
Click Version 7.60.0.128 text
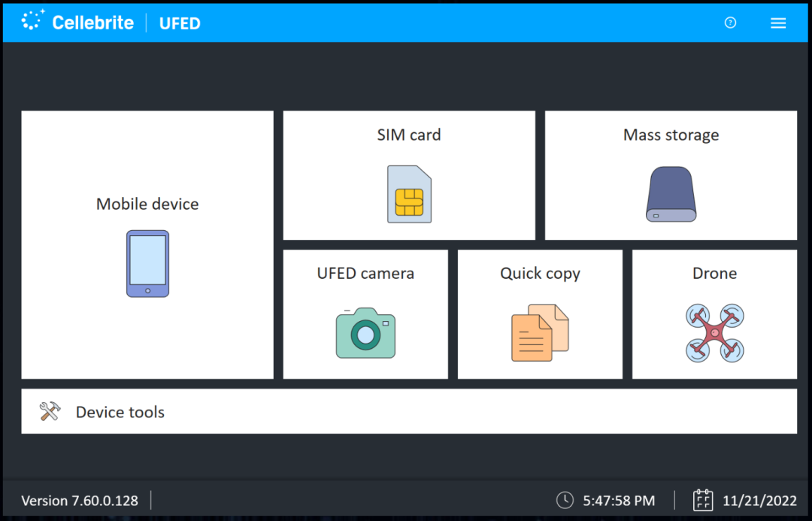pyautogui.click(x=80, y=501)
